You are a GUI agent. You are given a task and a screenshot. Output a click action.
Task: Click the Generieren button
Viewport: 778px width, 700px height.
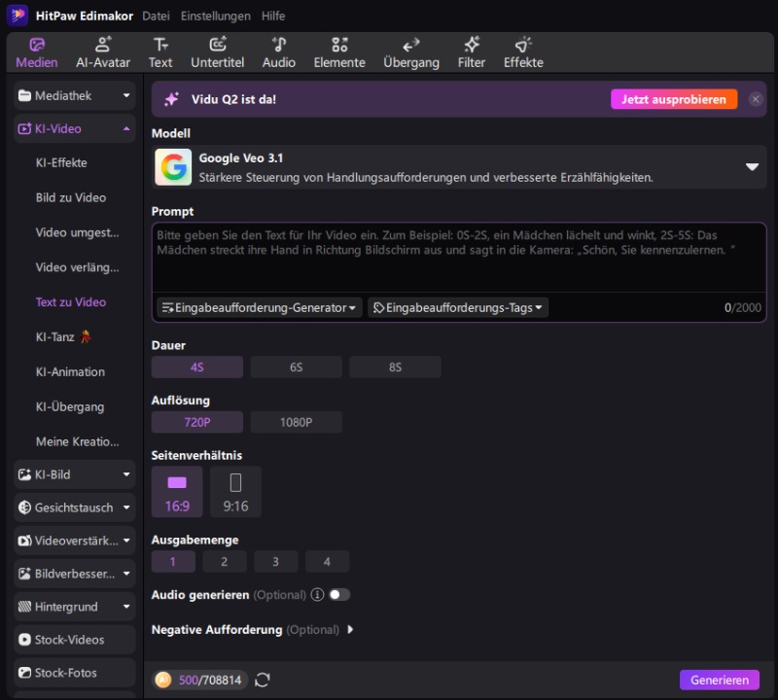tap(719, 680)
